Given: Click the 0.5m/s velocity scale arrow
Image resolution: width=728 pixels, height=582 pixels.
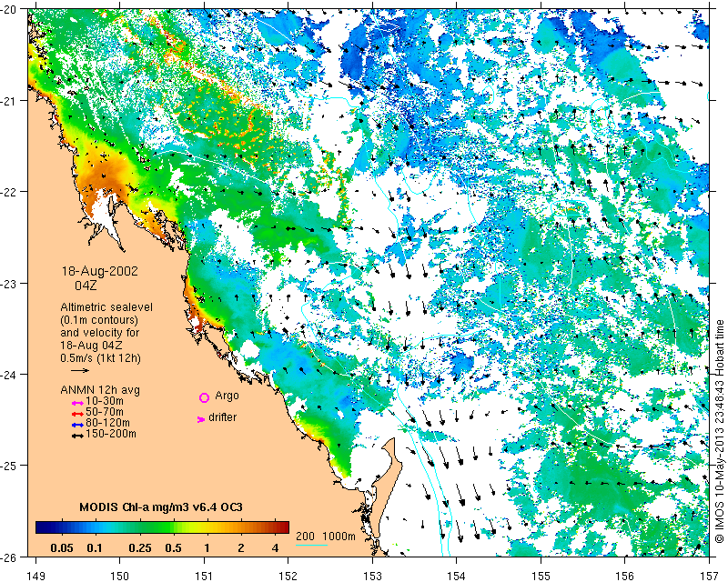Looking at the screenshot, I should [x=80, y=370].
